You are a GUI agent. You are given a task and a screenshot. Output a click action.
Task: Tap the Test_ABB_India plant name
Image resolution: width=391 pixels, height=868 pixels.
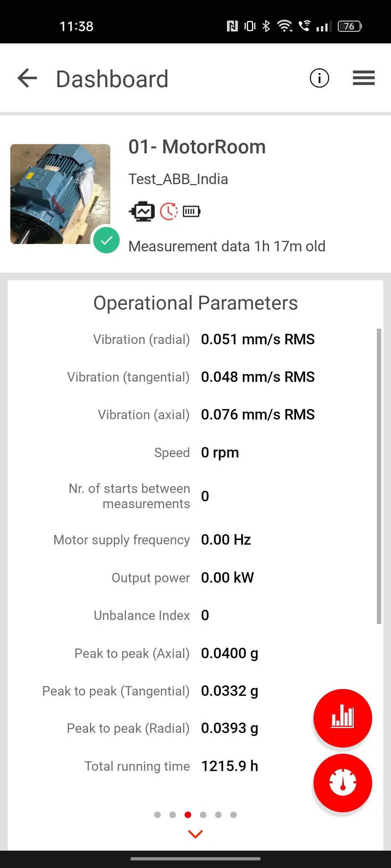click(178, 179)
